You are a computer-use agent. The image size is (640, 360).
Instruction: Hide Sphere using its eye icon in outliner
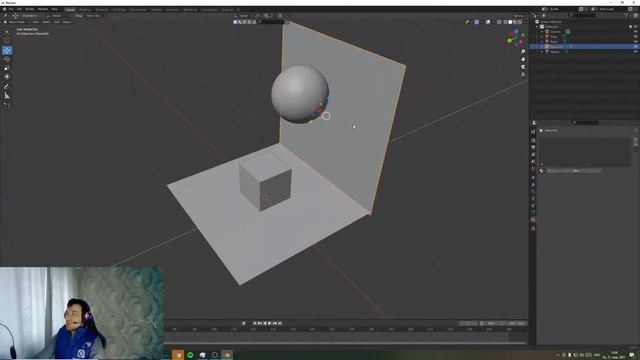[x=635, y=51]
